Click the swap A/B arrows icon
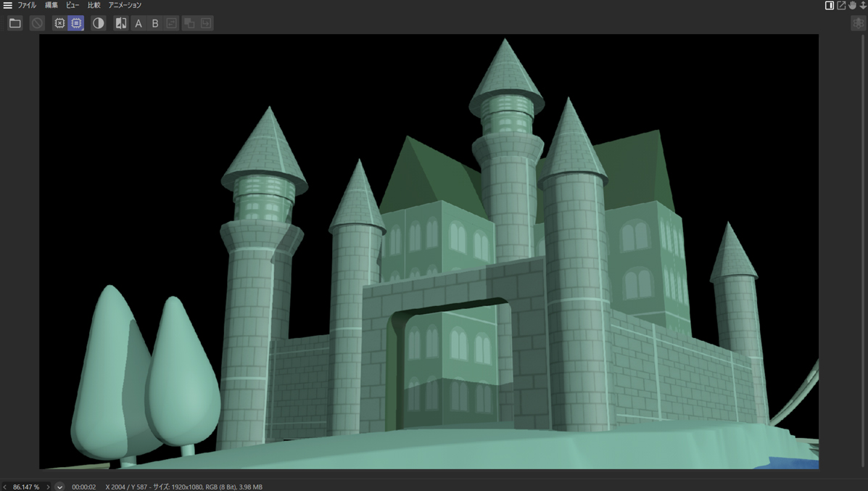This screenshot has width=868, height=491. [x=171, y=23]
